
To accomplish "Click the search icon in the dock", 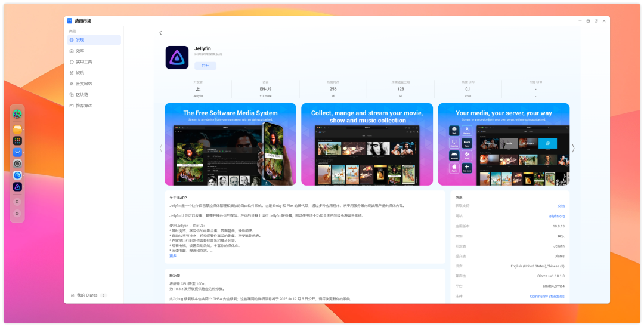I will (x=18, y=202).
